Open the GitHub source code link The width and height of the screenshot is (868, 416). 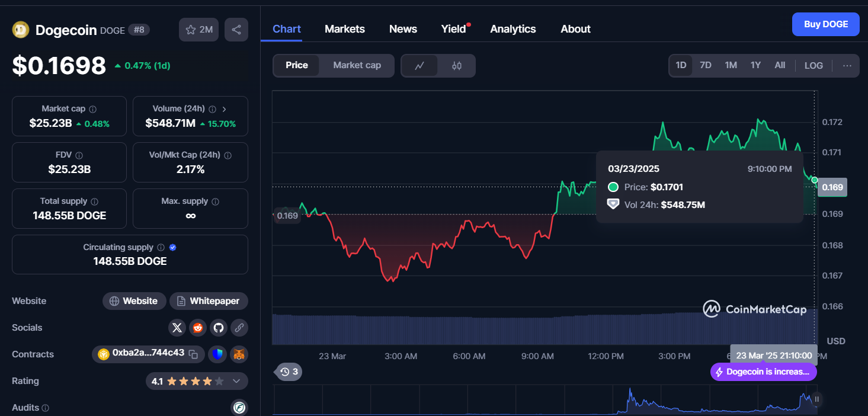(x=219, y=327)
